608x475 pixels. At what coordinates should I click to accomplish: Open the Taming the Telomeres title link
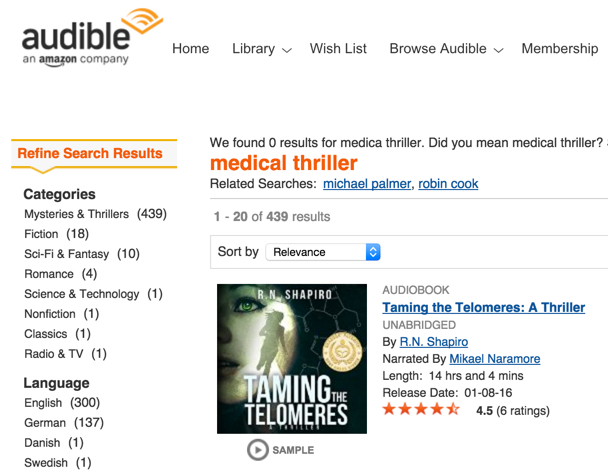tap(483, 307)
